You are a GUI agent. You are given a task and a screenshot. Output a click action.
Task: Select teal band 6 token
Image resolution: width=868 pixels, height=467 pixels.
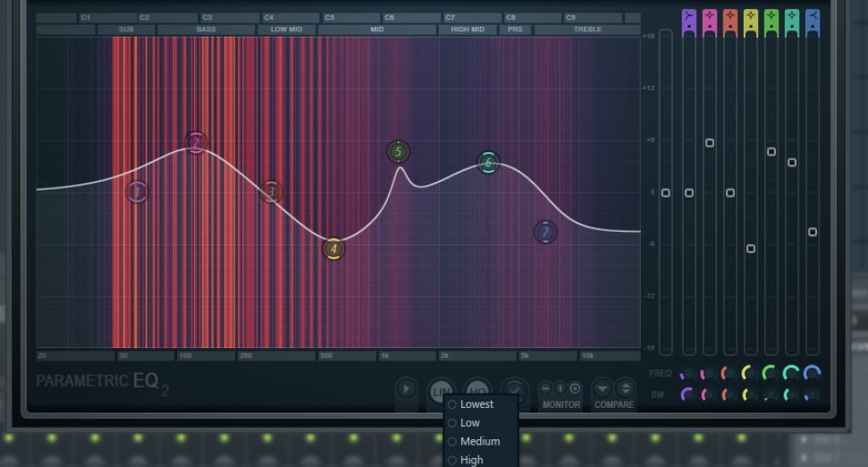(x=488, y=162)
